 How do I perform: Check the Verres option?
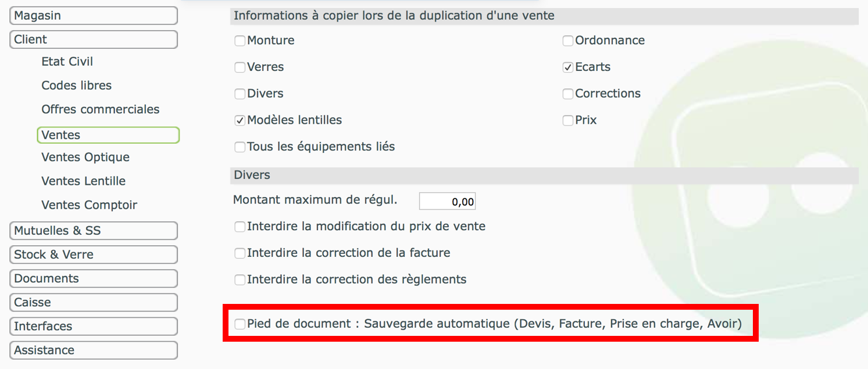[240, 67]
